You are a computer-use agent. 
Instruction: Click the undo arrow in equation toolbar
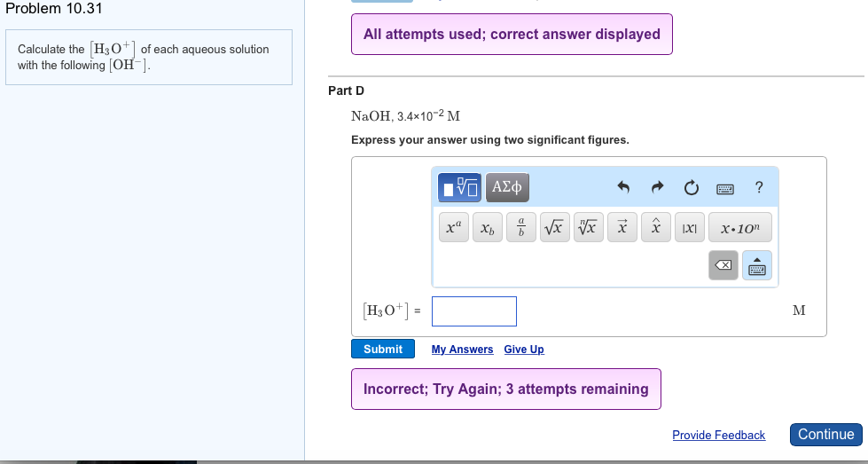pos(623,187)
